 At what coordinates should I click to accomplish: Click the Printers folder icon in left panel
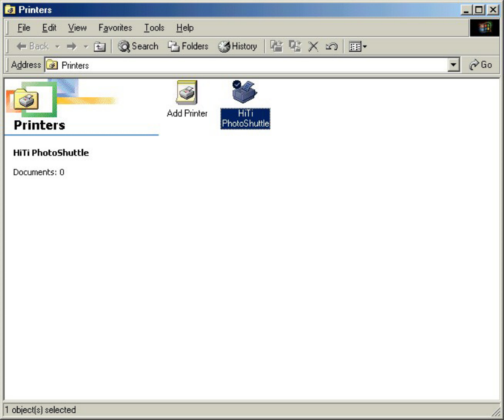click(x=26, y=99)
